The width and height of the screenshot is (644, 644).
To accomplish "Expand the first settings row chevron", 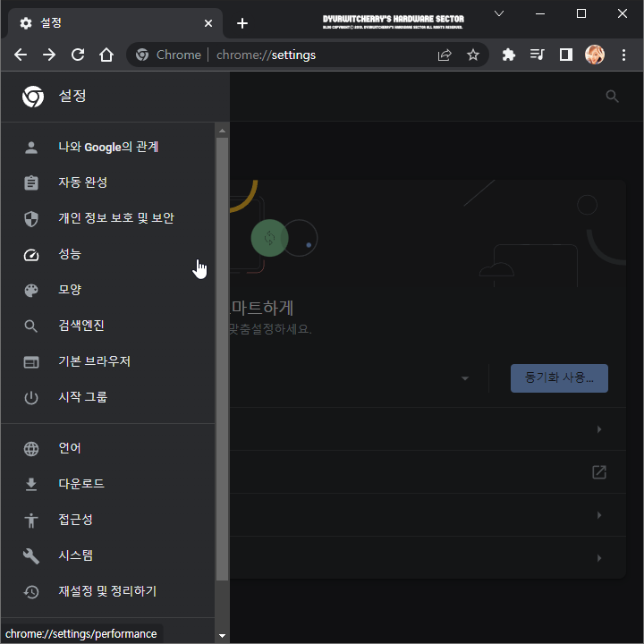I will 599,428.
